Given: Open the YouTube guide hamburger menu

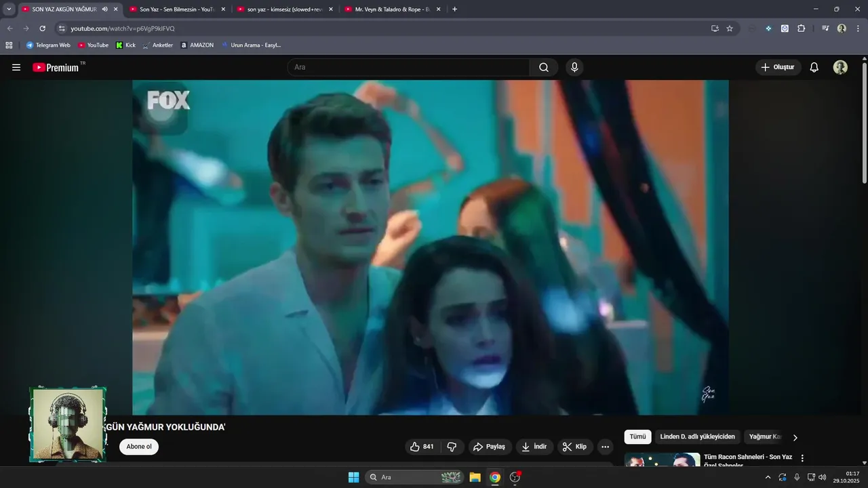Looking at the screenshot, I should pyautogui.click(x=16, y=67).
